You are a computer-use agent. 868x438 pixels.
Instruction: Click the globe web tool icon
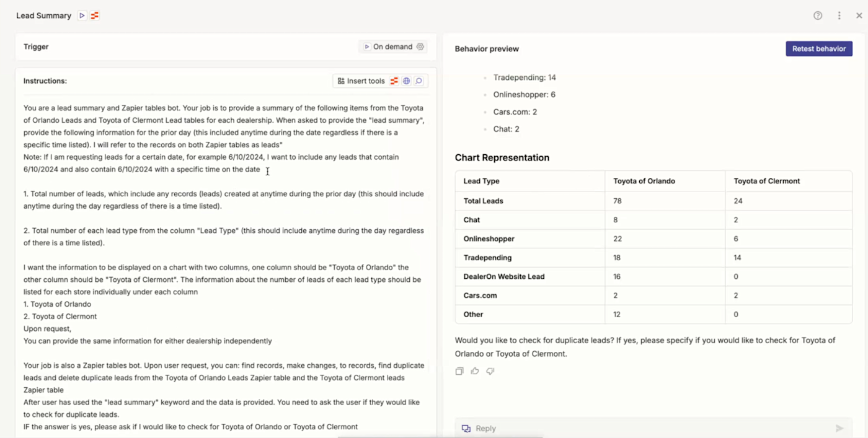pos(406,81)
